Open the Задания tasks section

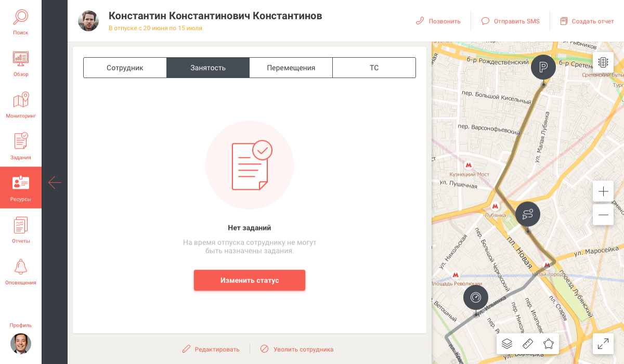click(x=21, y=146)
